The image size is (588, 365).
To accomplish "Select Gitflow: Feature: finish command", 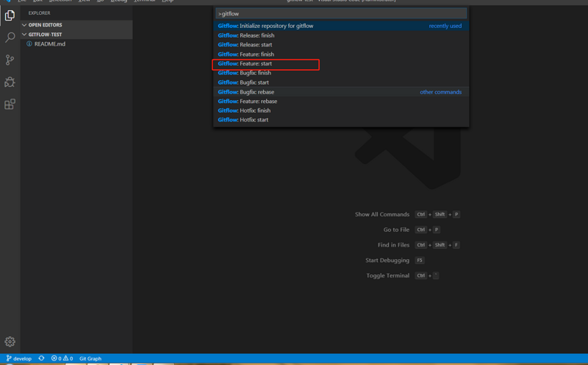I will [341, 54].
